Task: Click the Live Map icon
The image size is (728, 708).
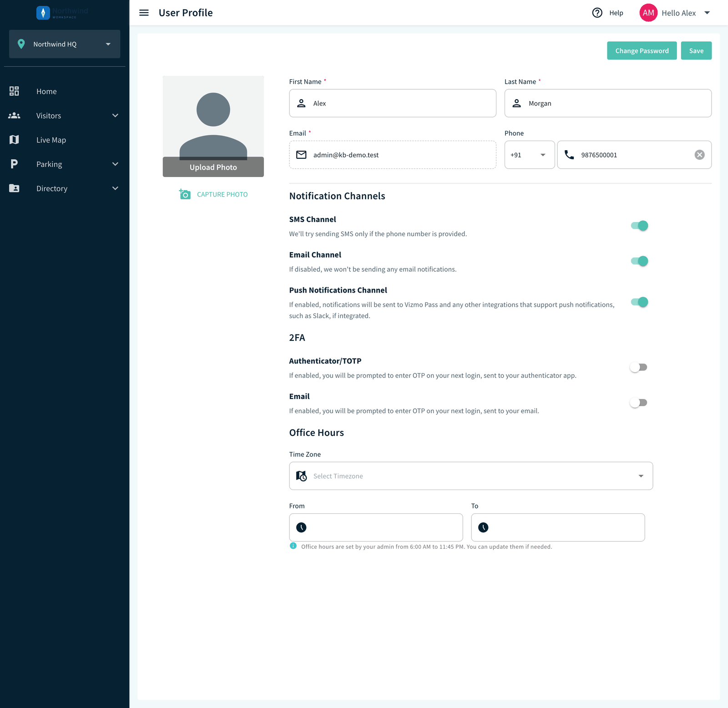Action: [14, 140]
